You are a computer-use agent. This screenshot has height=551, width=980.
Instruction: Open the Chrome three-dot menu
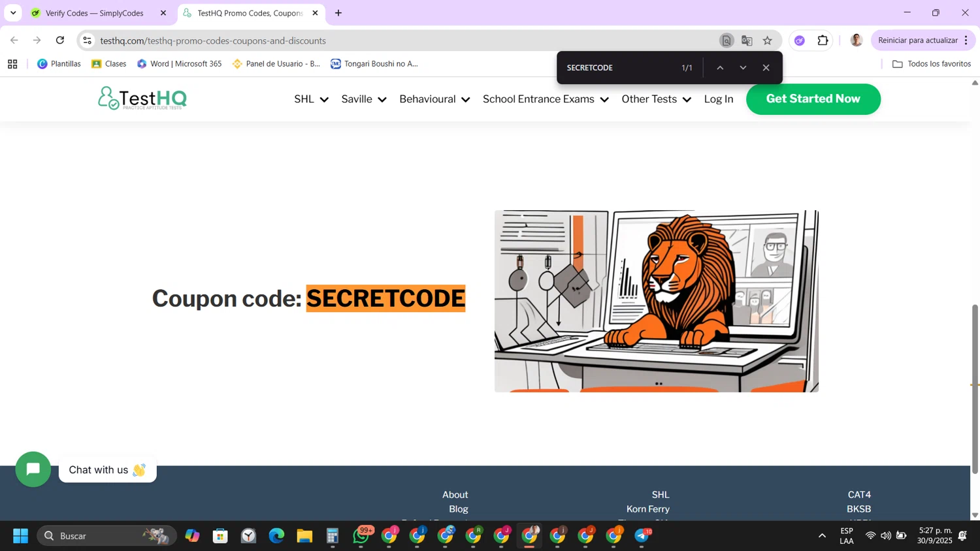coord(966,40)
